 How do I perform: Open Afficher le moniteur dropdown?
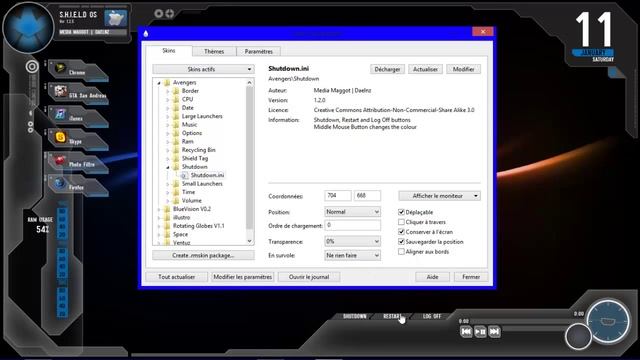click(x=440, y=196)
